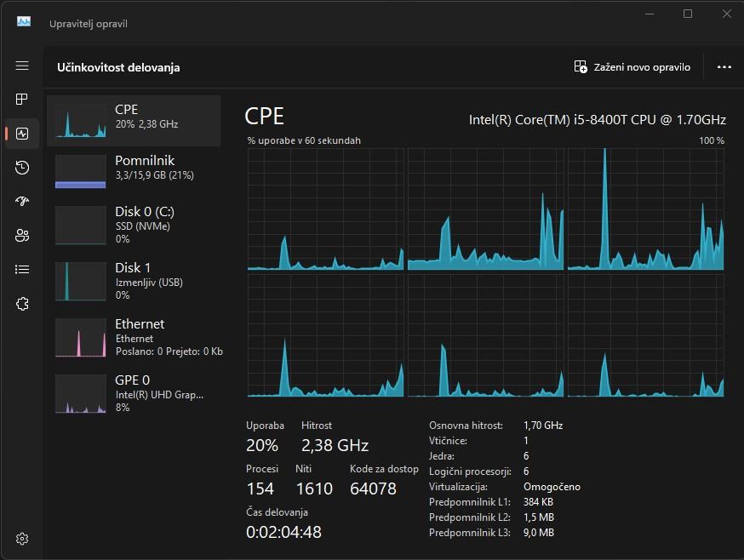Viewport: 744px width, 560px height.
Task: Open the Disk 0 (C:) SSD entry
Action: pyautogui.click(x=134, y=225)
